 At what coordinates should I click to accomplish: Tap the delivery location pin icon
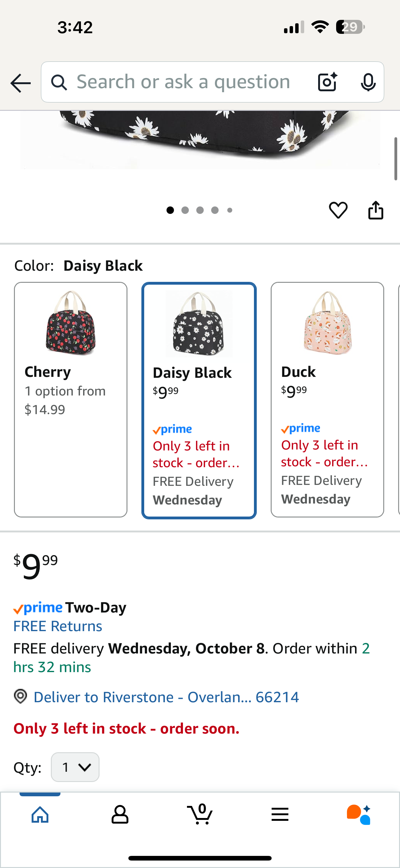pyautogui.click(x=20, y=697)
